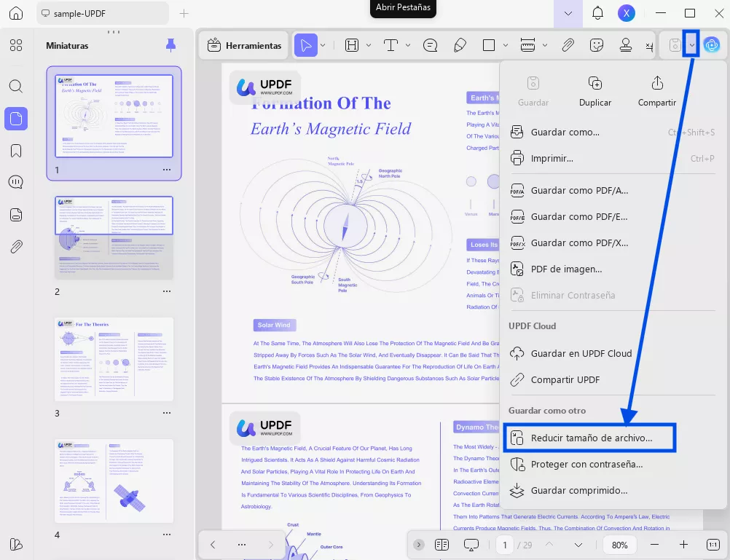Select the text insert T tool
This screenshot has height=560, width=730.
tap(390, 45)
